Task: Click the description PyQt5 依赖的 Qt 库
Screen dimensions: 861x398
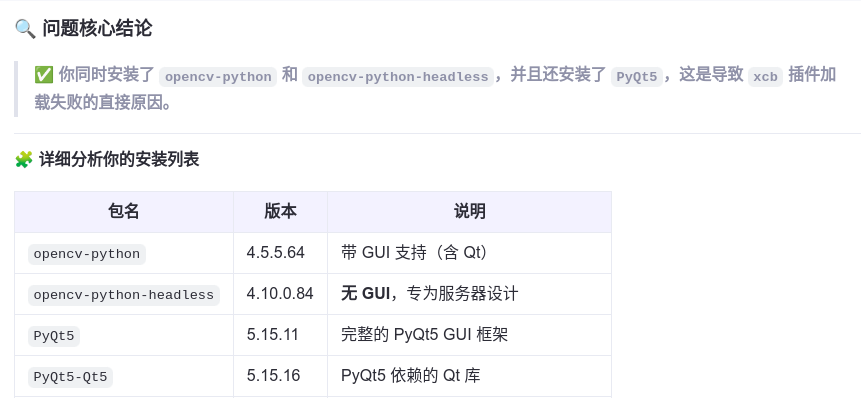Action: click(411, 375)
